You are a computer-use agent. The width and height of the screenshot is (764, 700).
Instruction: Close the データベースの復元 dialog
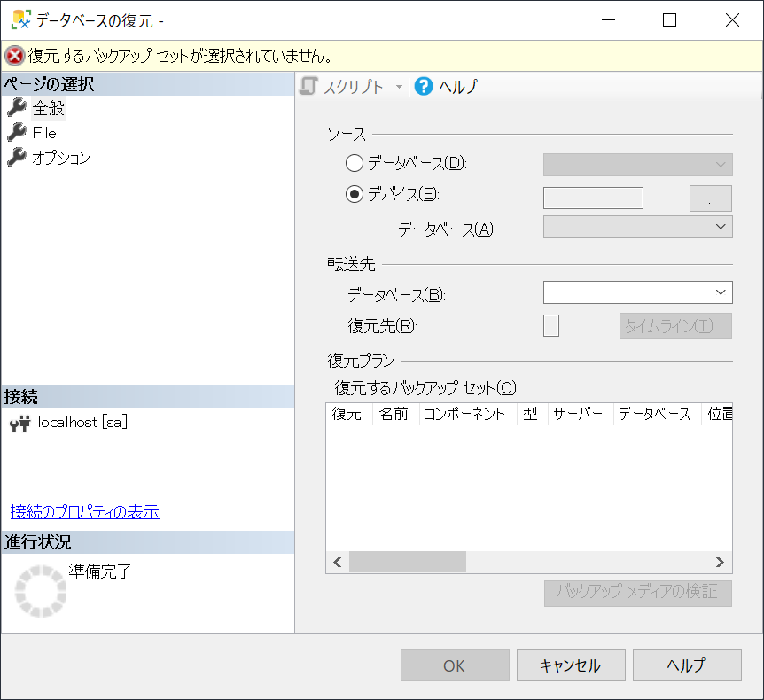[732, 20]
